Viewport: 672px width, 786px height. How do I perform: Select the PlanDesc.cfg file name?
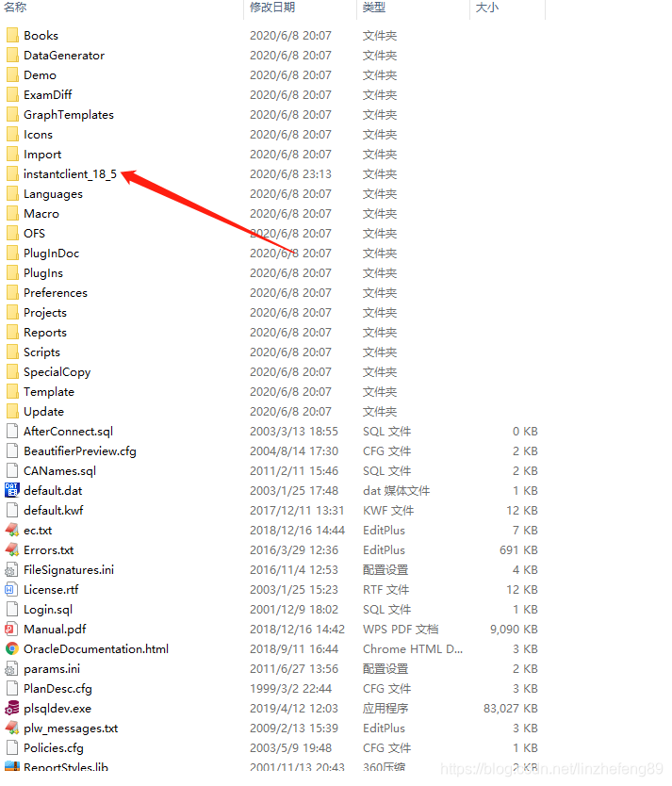click(58, 689)
